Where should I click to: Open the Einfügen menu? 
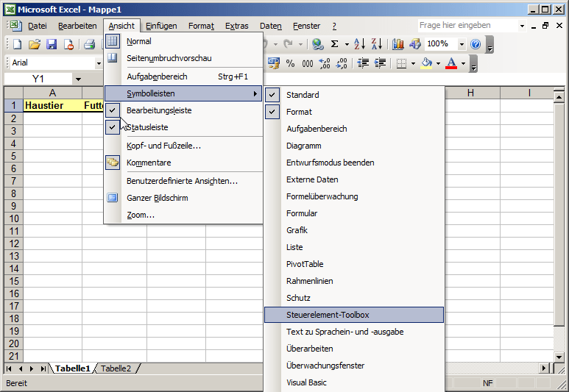pos(161,26)
